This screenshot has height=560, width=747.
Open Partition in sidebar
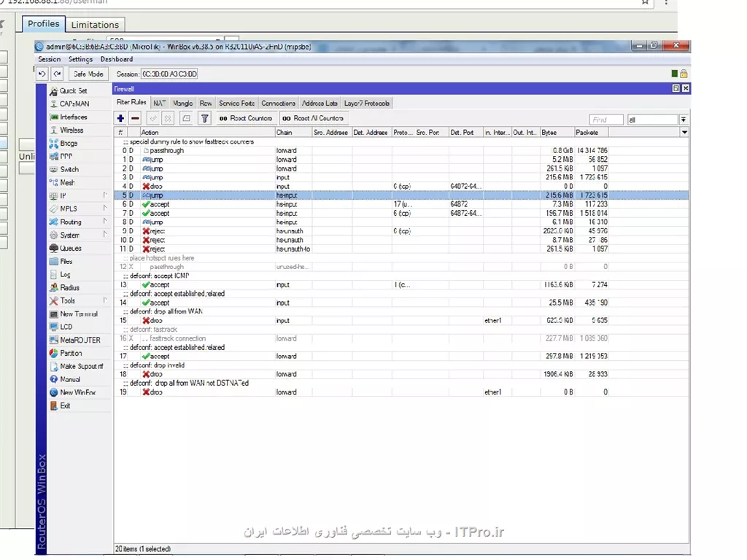point(71,354)
